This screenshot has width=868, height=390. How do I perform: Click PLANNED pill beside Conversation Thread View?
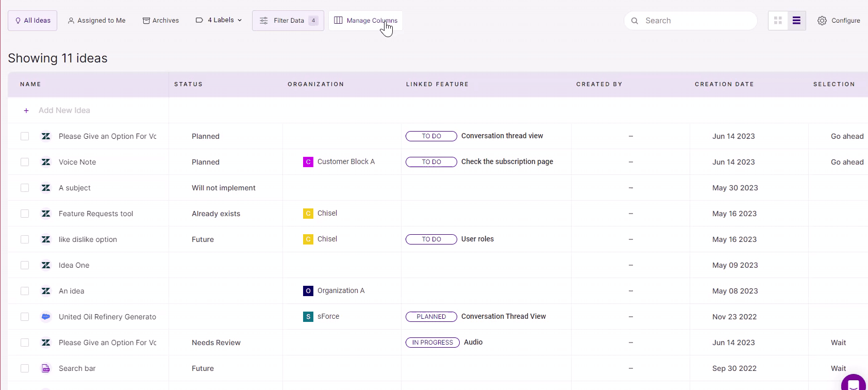(431, 317)
